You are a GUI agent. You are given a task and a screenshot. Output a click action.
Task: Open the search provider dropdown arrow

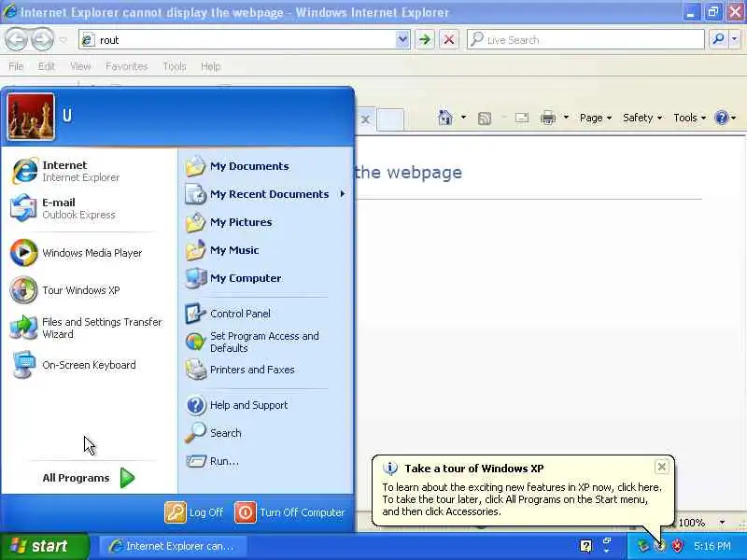[735, 39]
